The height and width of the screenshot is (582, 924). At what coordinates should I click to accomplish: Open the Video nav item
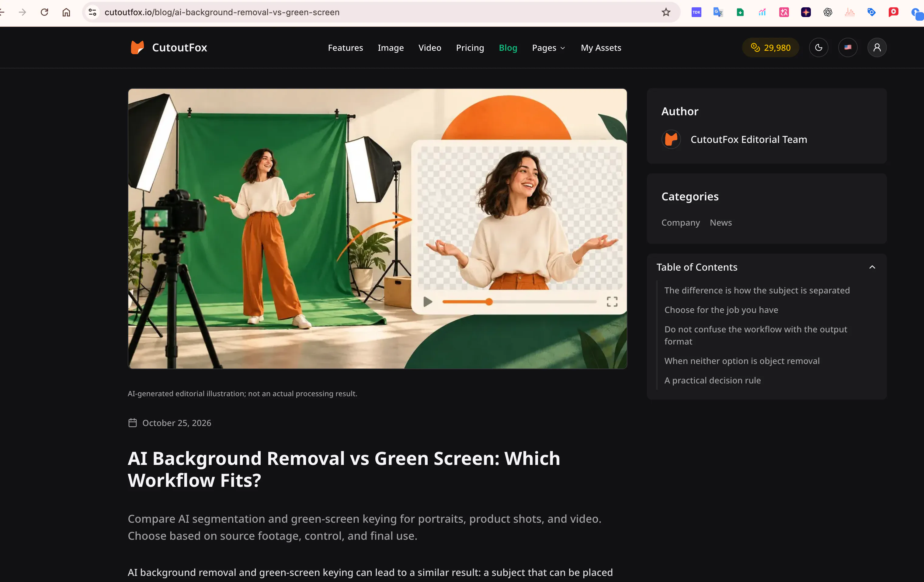[x=429, y=48]
